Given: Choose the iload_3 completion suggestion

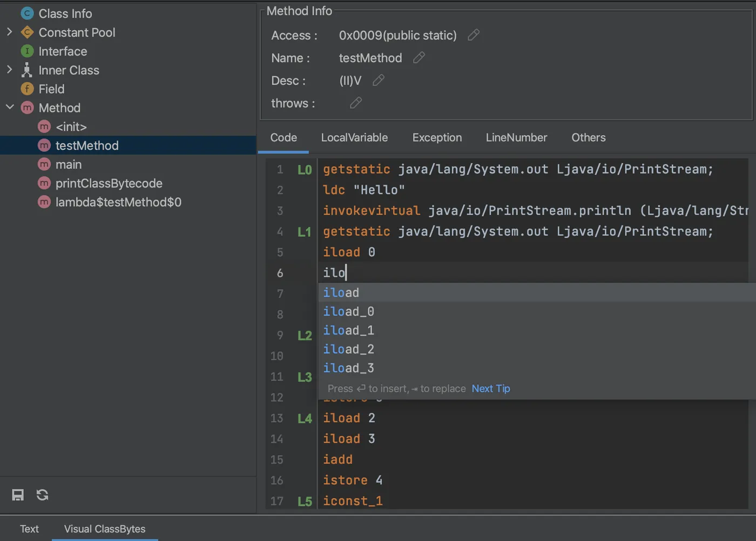Looking at the screenshot, I should 537,368.
